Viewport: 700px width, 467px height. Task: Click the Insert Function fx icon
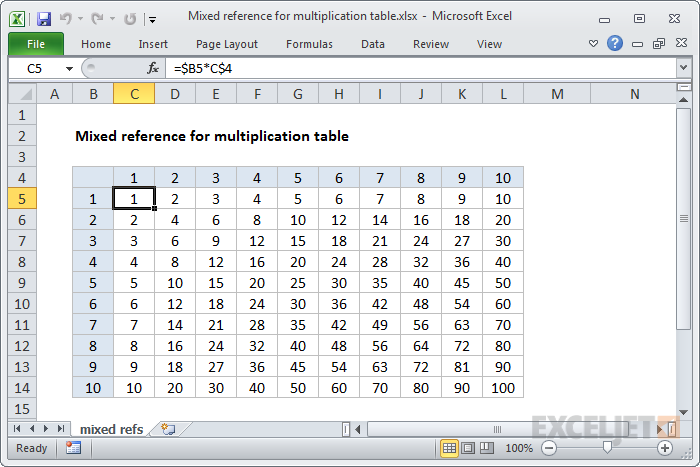pos(153,68)
